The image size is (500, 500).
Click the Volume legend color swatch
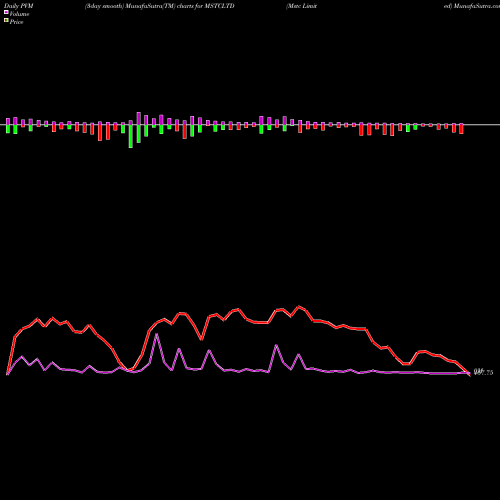click(x=6, y=13)
